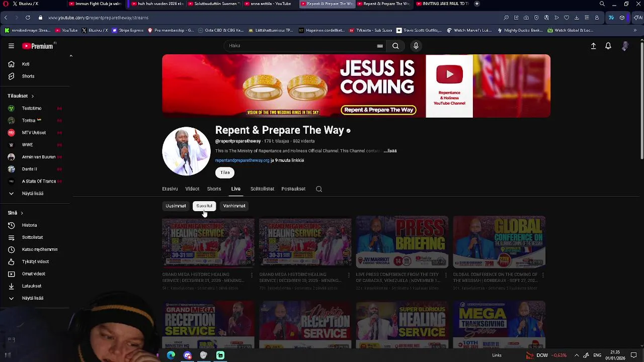
Task: Open options menu for Global Conference video
Action: point(542,275)
